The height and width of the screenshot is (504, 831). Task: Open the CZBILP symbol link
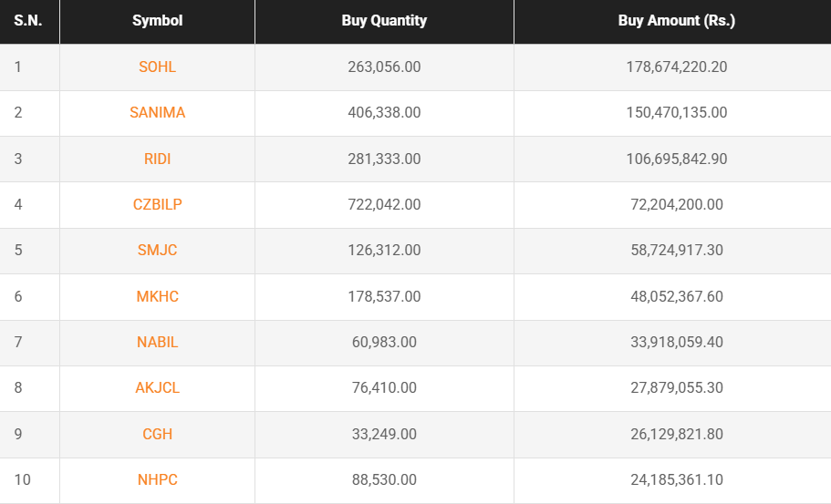(x=157, y=204)
